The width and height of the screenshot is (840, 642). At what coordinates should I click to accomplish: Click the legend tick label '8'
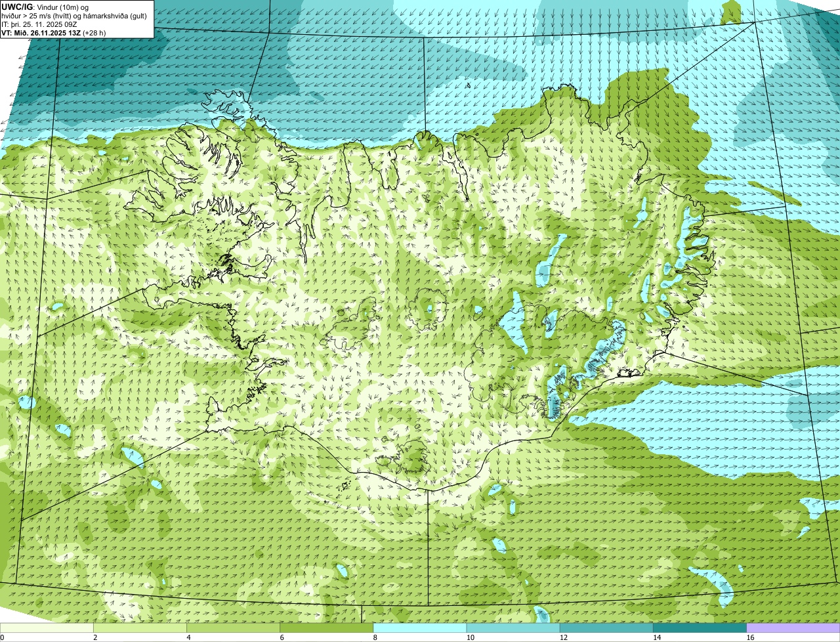pos(375,637)
